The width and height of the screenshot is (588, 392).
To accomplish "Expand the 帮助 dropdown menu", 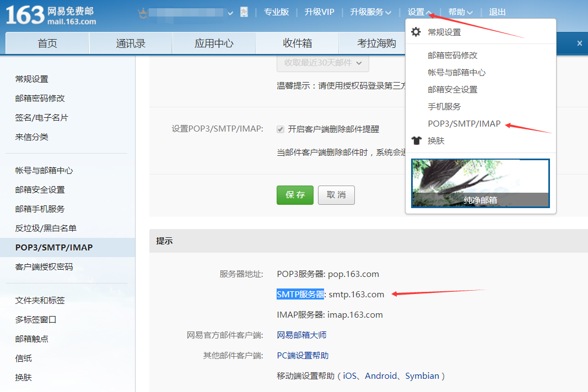I will pos(460,12).
